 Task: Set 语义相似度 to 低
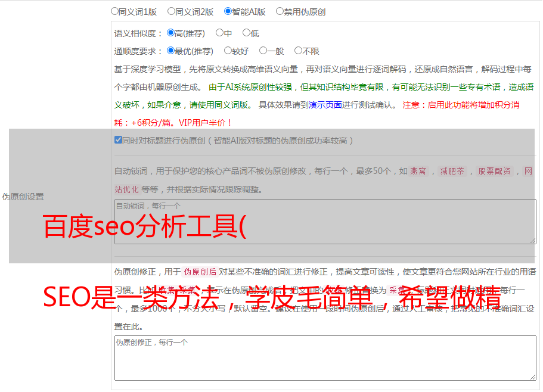point(246,33)
